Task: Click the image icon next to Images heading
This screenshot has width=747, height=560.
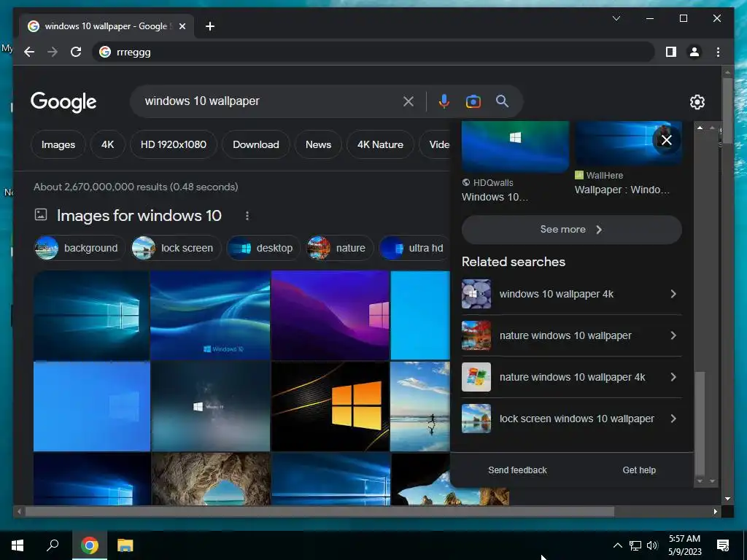Action: click(41, 215)
